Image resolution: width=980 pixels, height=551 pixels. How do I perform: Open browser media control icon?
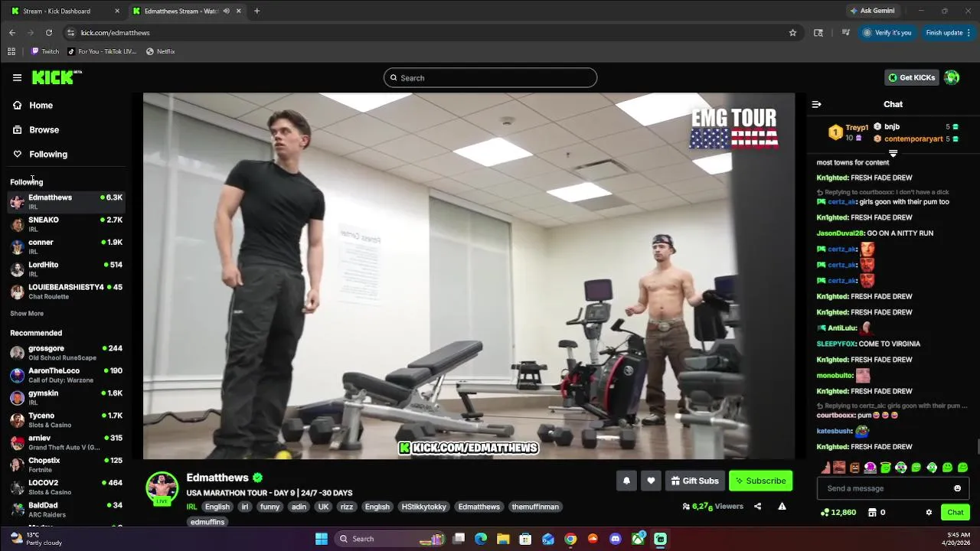(845, 33)
